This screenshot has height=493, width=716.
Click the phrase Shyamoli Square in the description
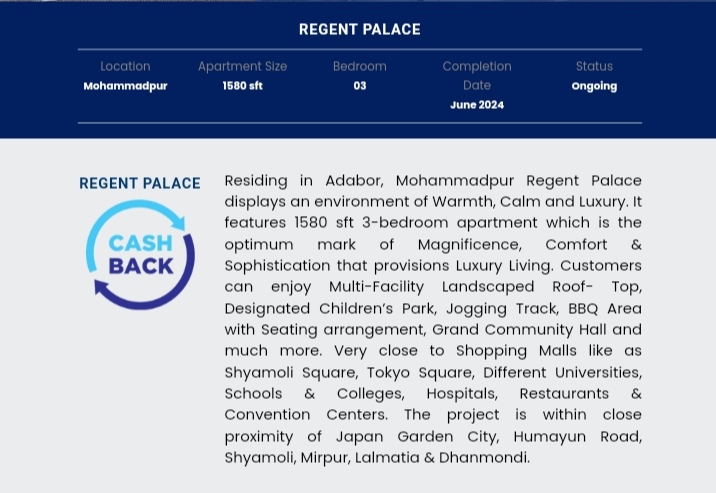(290, 372)
